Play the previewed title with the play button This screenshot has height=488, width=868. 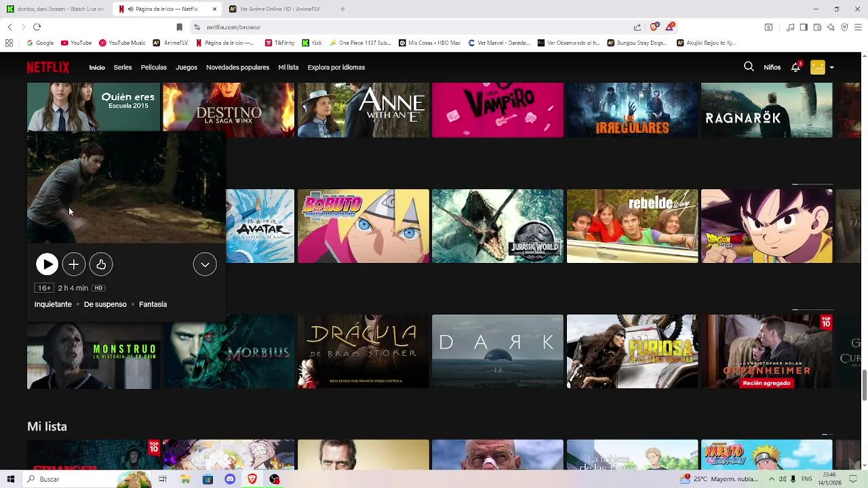click(47, 264)
